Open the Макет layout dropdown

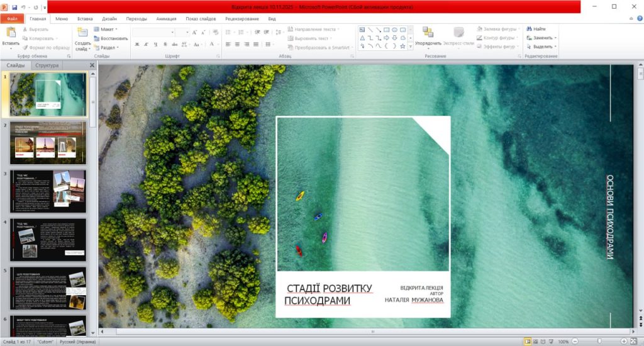(x=108, y=29)
